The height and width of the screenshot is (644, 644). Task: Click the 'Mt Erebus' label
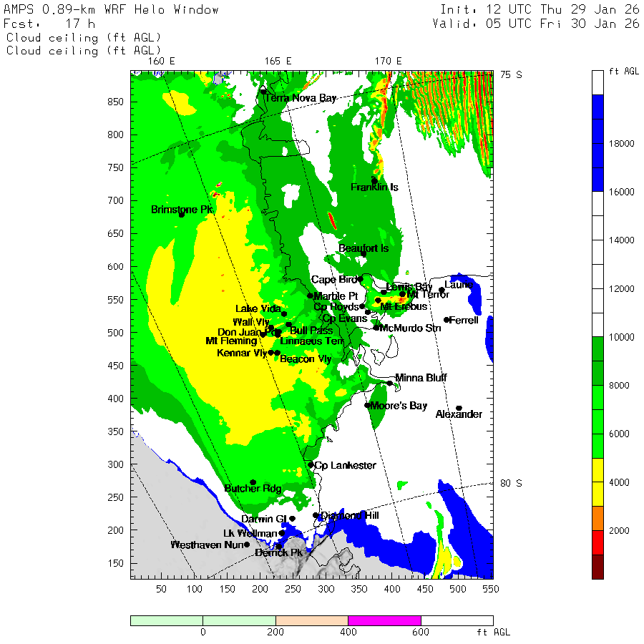click(x=404, y=306)
